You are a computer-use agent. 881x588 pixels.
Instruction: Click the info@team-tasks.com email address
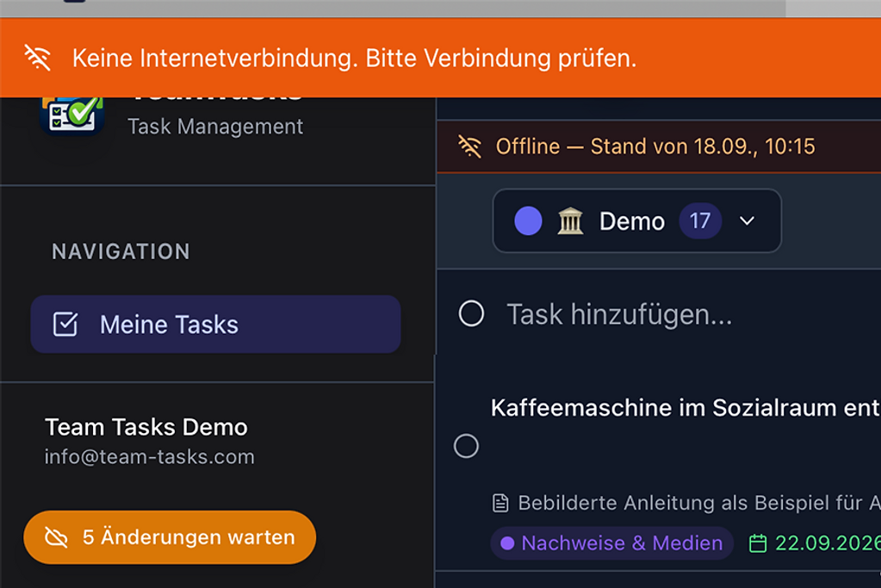pos(150,457)
